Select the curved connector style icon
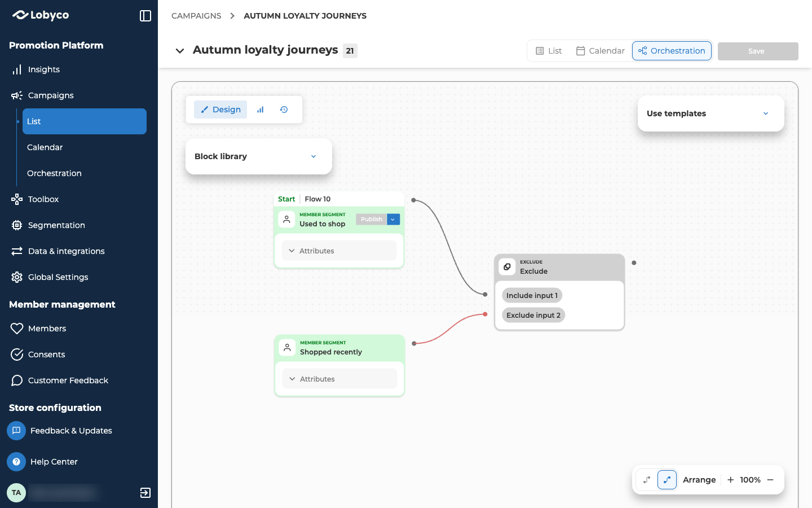 [x=667, y=480]
